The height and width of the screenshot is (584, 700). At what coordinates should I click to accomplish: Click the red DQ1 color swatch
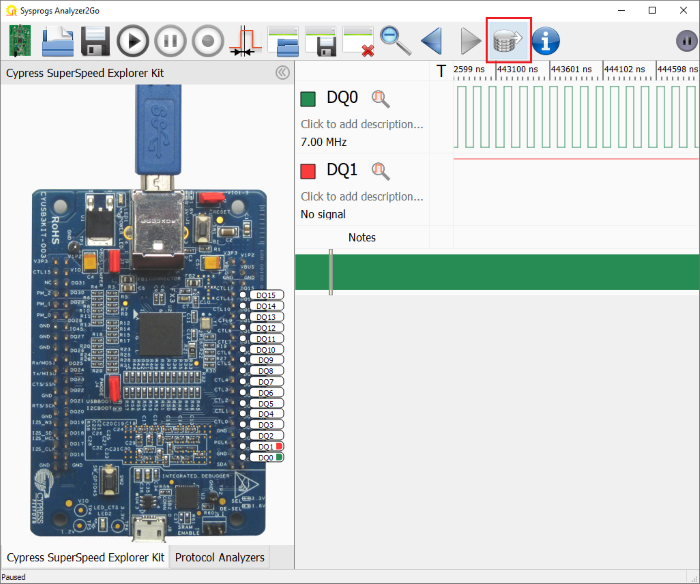click(308, 171)
